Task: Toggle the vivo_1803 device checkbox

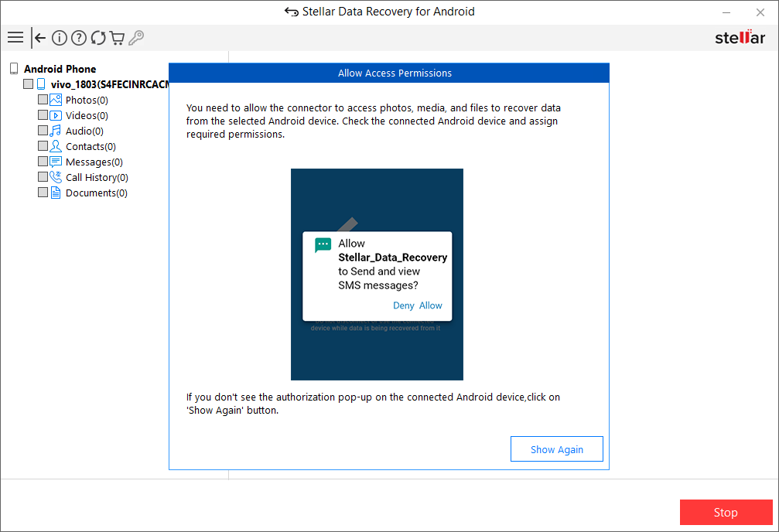Action: [29, 84]
